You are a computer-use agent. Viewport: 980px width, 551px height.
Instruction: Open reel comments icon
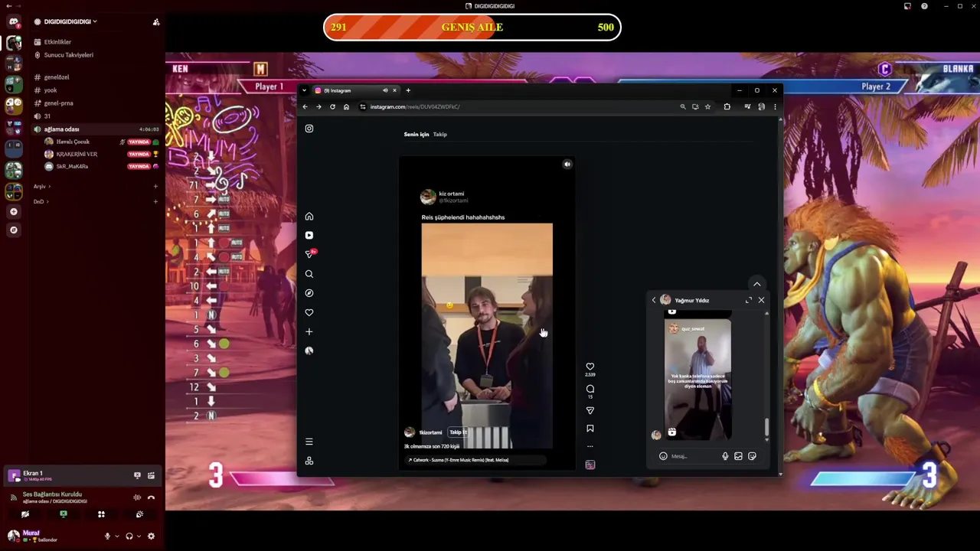590,389
